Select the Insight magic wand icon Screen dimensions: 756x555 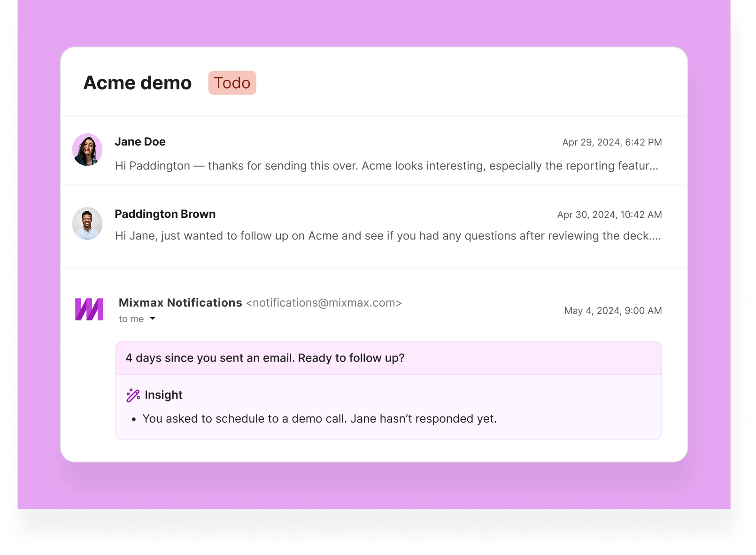click(133, 395)
